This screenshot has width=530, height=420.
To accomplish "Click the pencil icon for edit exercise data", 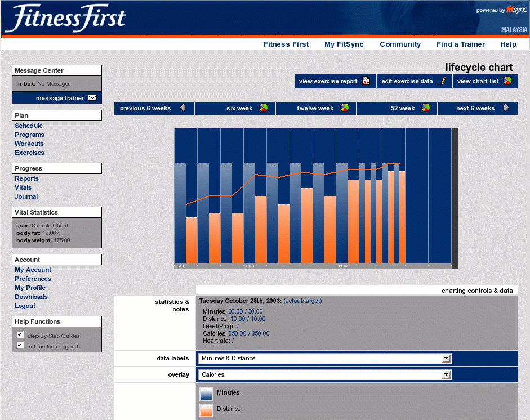I will click(x=443, y=81).
